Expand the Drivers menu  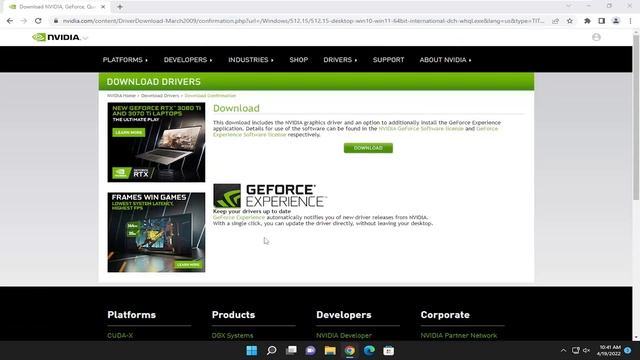tap(340, 60)
